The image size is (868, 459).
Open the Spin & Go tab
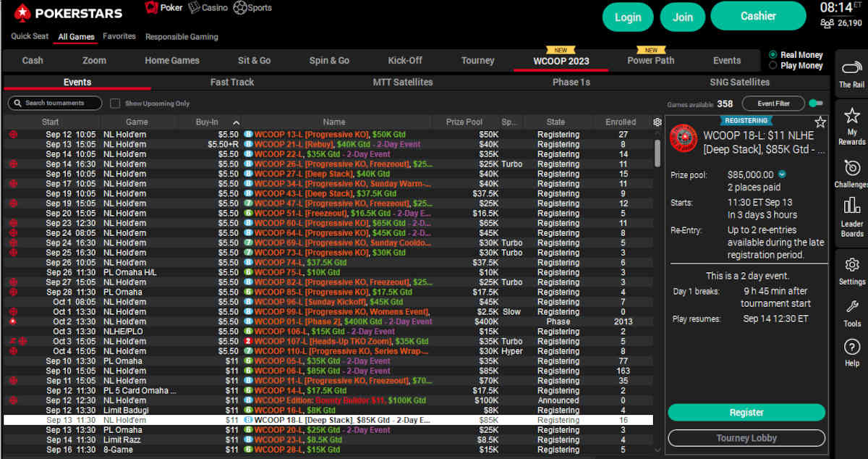click(x=329, y=61)
